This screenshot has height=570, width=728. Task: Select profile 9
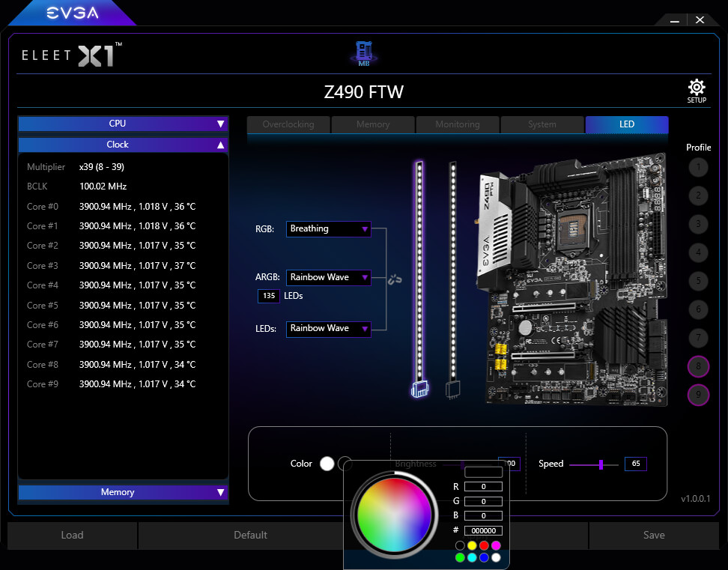coord(698,395)
